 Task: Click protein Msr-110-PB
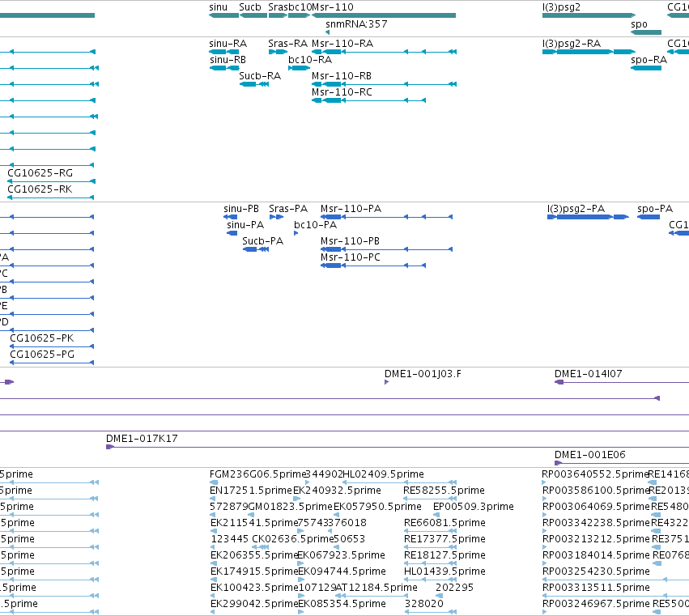(387, 249)
